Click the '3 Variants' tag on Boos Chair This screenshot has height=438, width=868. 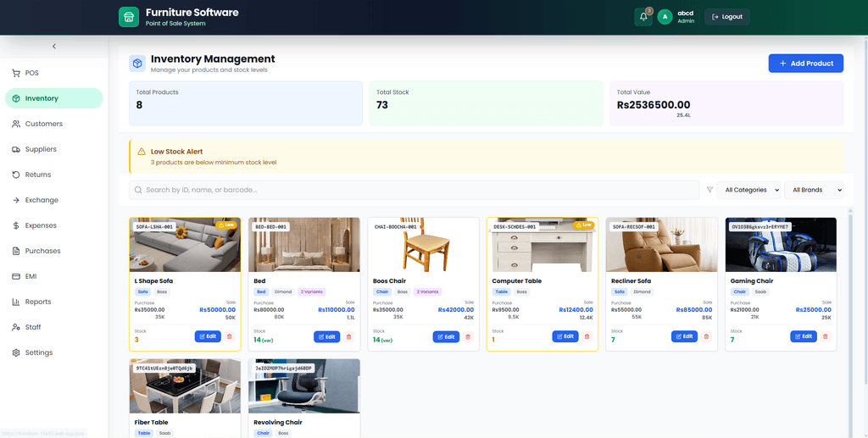427,291
